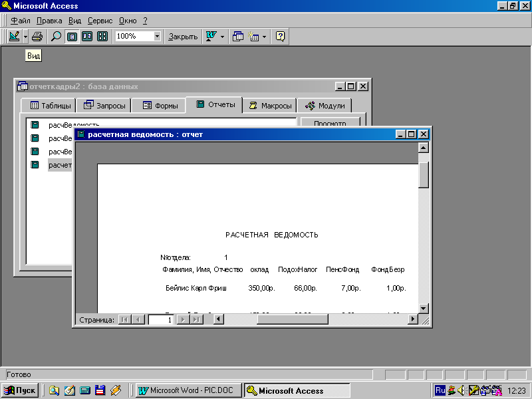This screenshot has width=532, height=399.
Task: Open the Правка menu
Action: pos(49,21)
